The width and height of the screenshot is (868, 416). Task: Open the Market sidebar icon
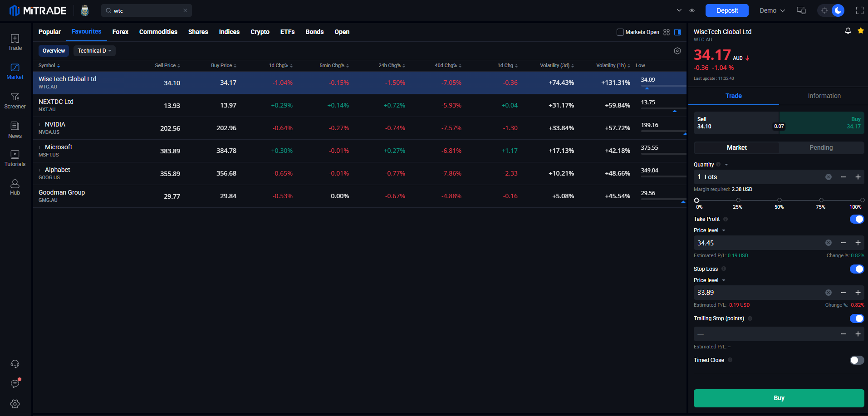tap(15, 72)
